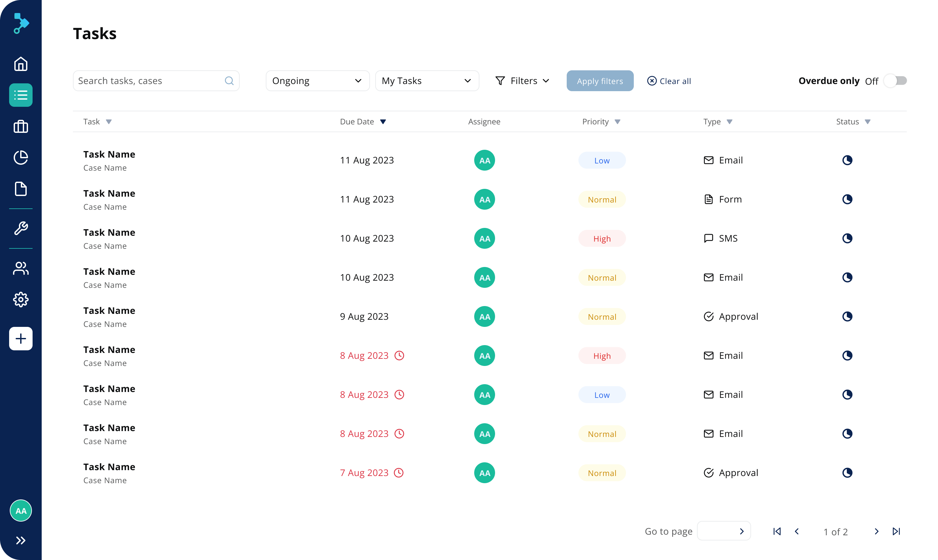Open the My Tasks dropdown
This screenshot has width=938, height=560.
pyautogui.click(x=427, y=81)
